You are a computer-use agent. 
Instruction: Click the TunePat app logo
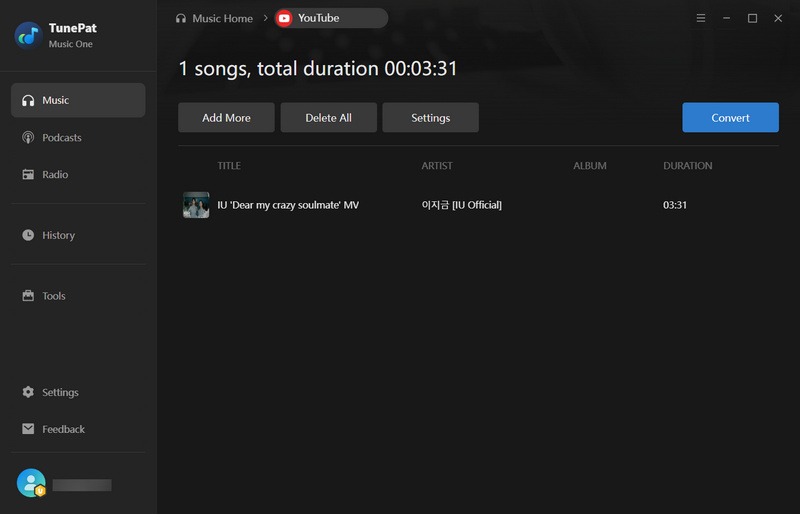[29, 35]
